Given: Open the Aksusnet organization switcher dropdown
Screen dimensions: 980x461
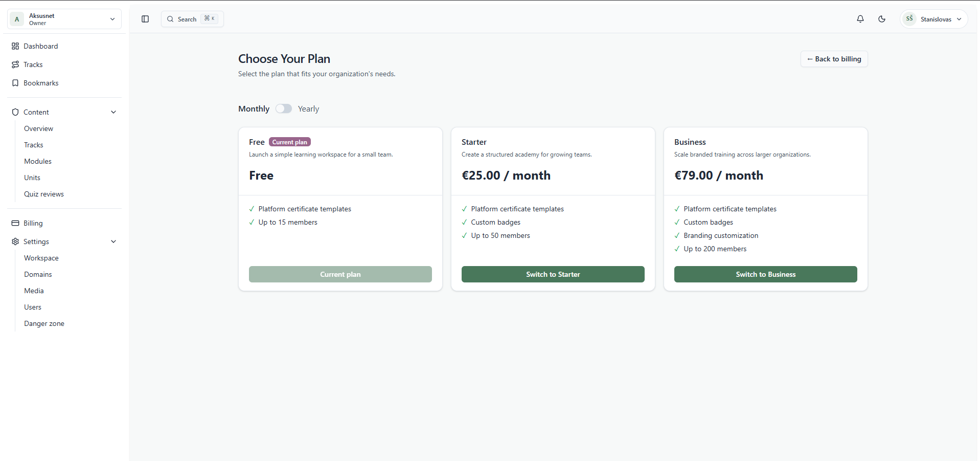Looking at the screenshot, I should coord(64,19).
